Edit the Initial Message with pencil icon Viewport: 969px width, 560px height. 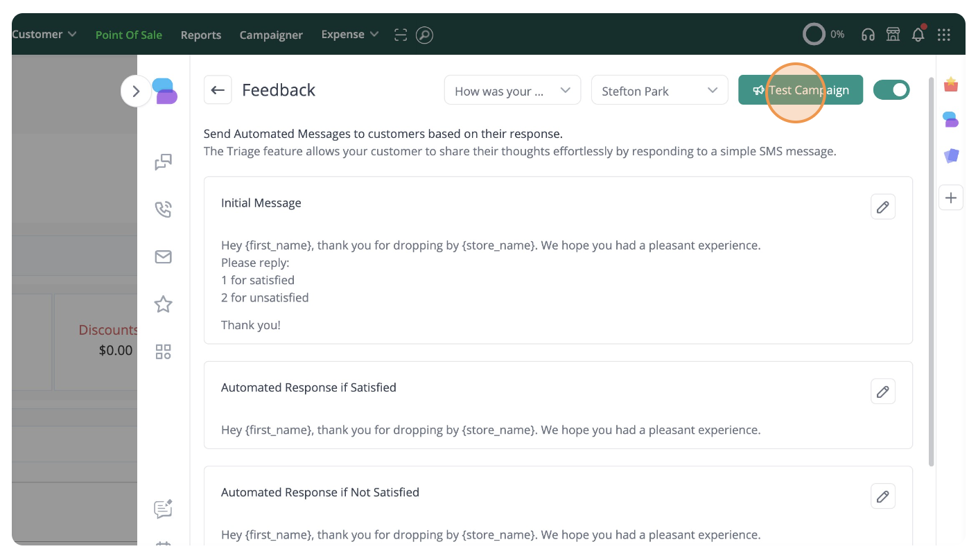click(882, 207)
